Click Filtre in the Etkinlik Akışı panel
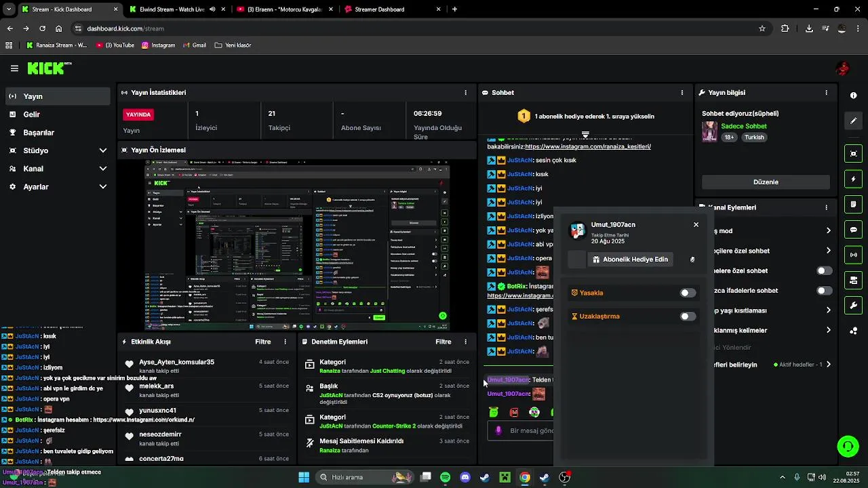 pos(263,342)
